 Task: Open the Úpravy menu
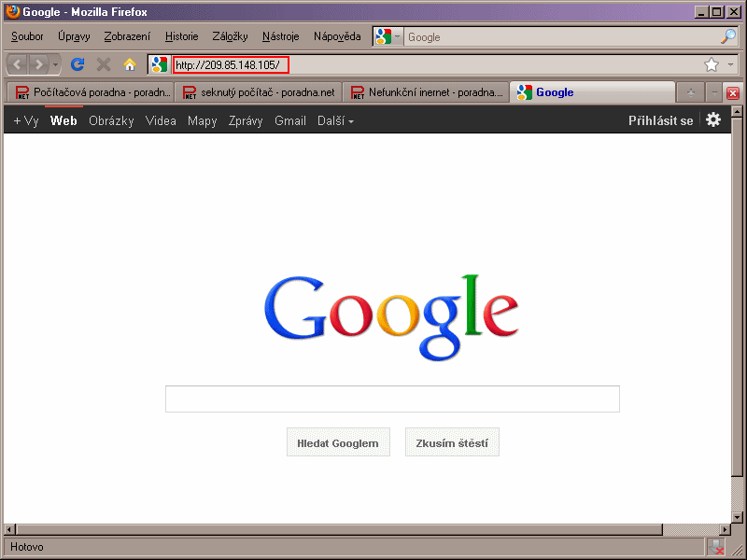[74, 36]
